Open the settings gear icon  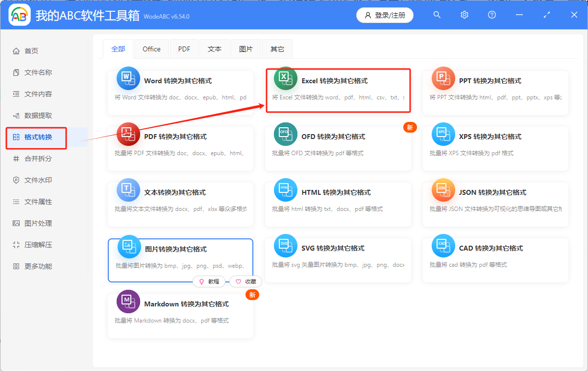tap(464, 15)
